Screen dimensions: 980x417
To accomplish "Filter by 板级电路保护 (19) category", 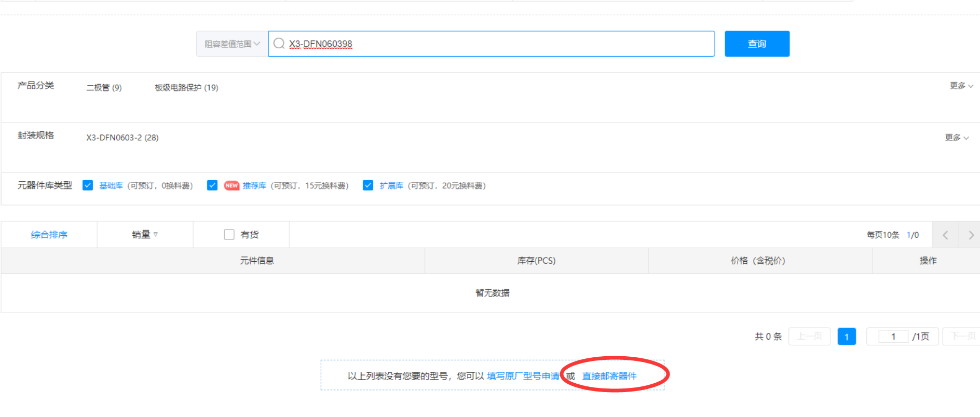I will (x=186, y=88).
